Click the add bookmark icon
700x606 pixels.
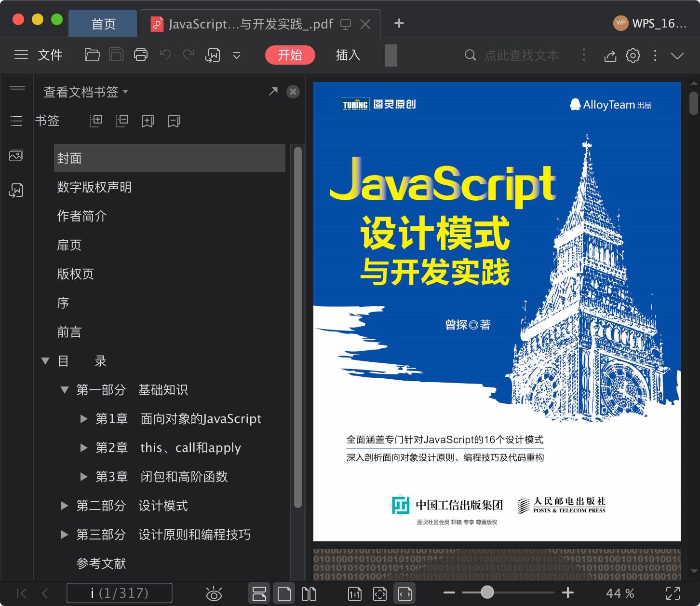pyautogui.click(x=148, y=121)
